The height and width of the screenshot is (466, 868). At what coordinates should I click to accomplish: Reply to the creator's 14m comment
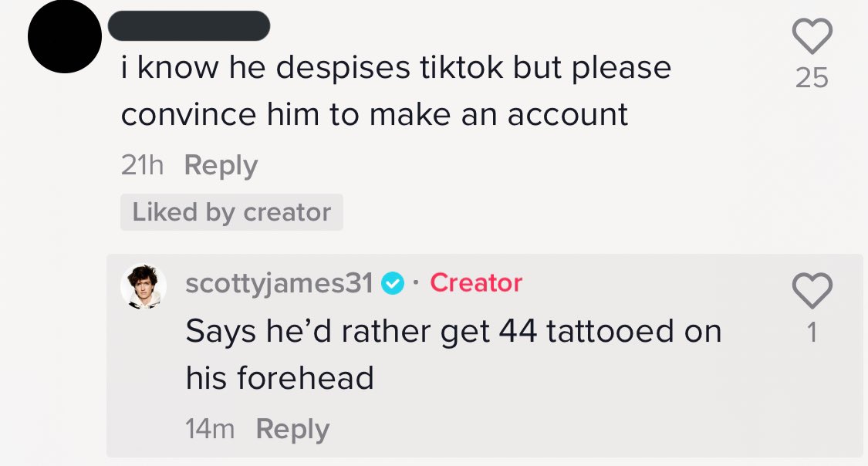click(292, 429)
